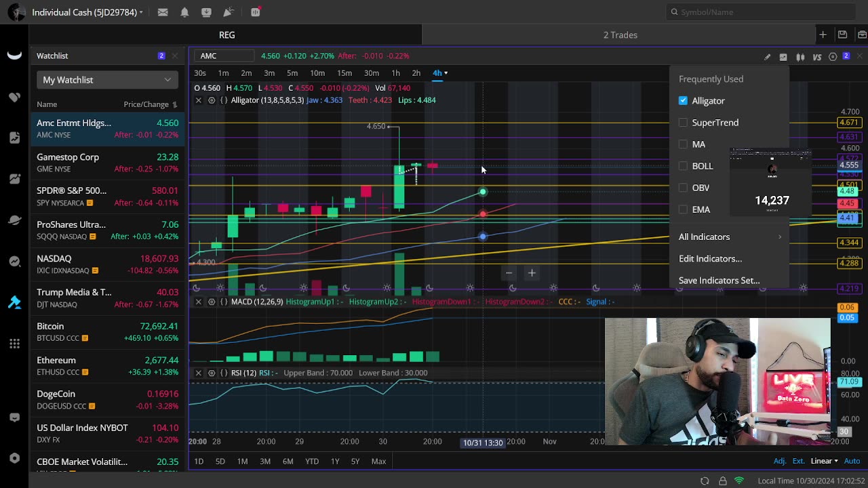Select Gamestop Corp in watchlist
Viewport: 868px width, 488px height.
107,163
